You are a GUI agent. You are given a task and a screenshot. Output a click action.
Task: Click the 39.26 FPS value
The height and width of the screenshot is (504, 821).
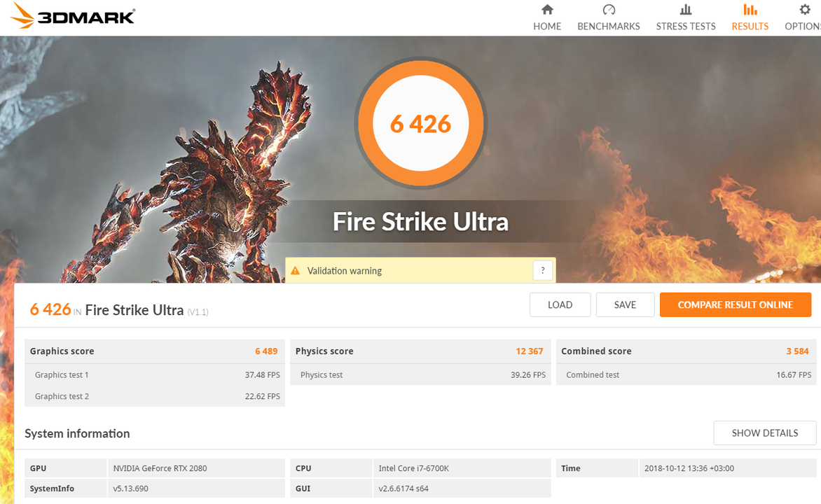pos(527,374)
